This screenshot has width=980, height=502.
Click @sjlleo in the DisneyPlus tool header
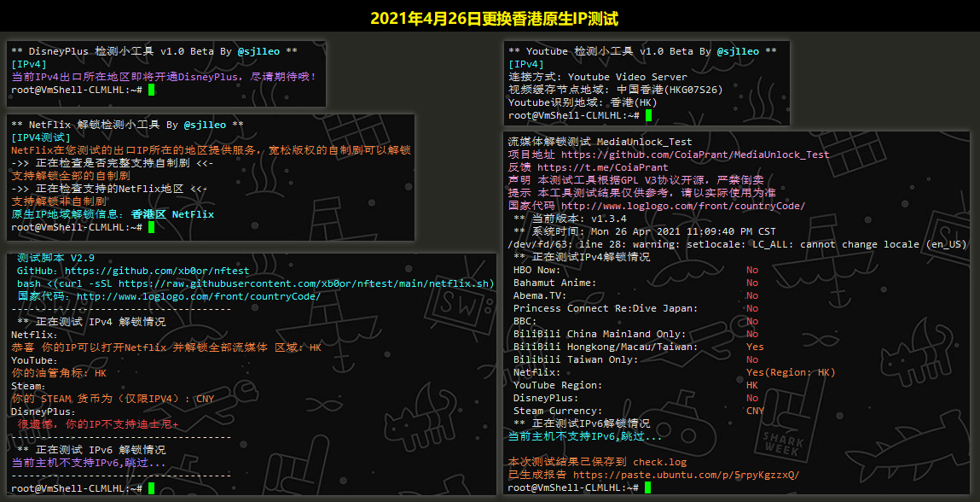point(258,52)
